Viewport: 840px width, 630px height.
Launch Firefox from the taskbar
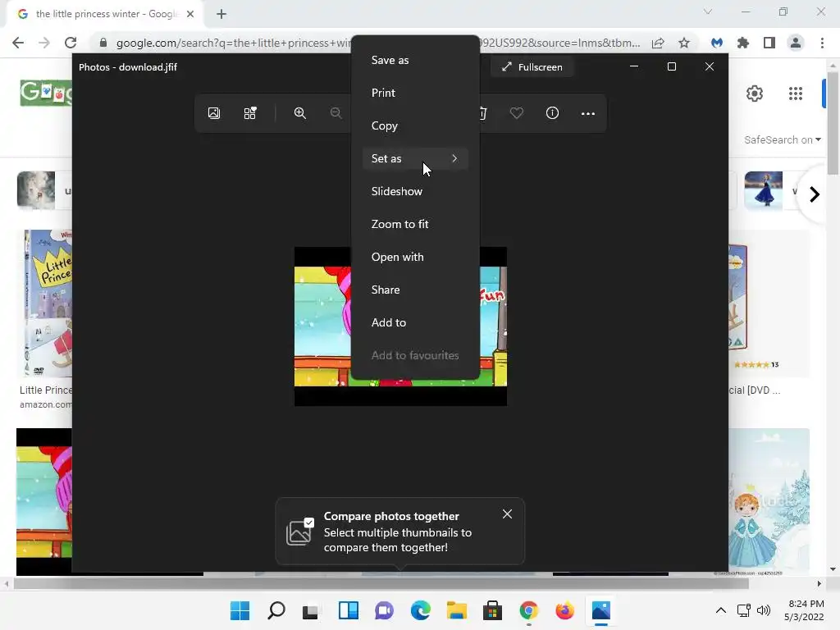[564, 610]
